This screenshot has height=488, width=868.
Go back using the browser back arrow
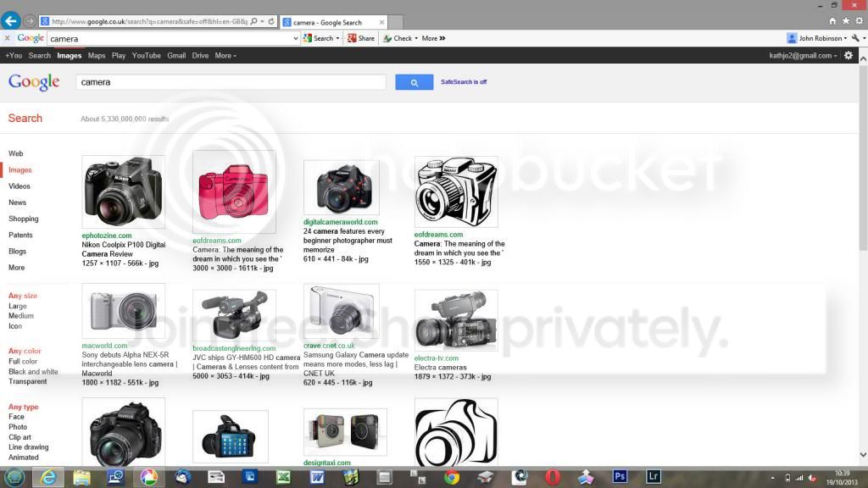point(11,20)
